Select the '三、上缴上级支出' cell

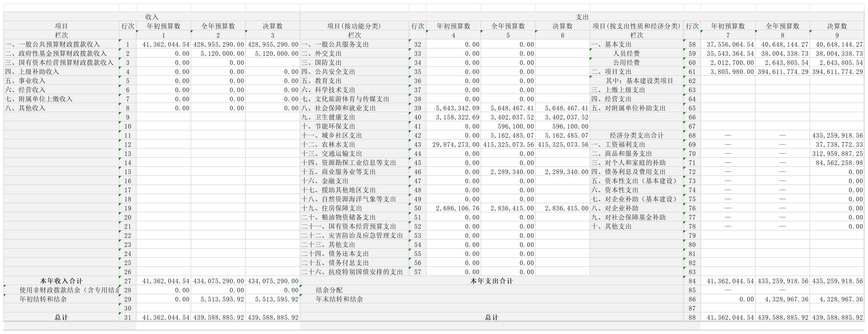636,90
